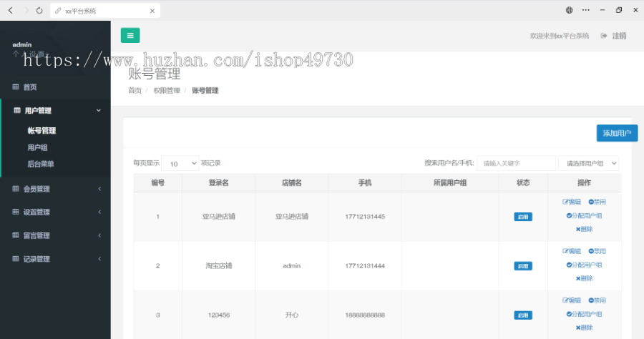Open the 请选择用户组 dropdown
The height and width of the screenshot is (339, 644).
click(589, 163)
